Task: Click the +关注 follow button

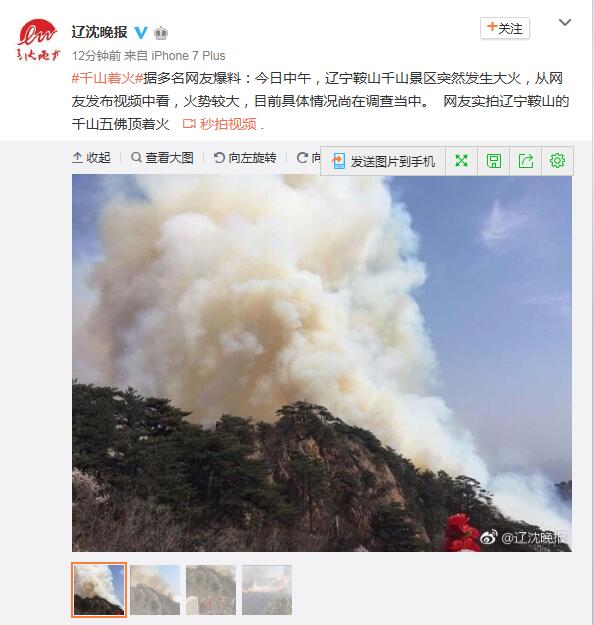Action: [x=505, y=28]
